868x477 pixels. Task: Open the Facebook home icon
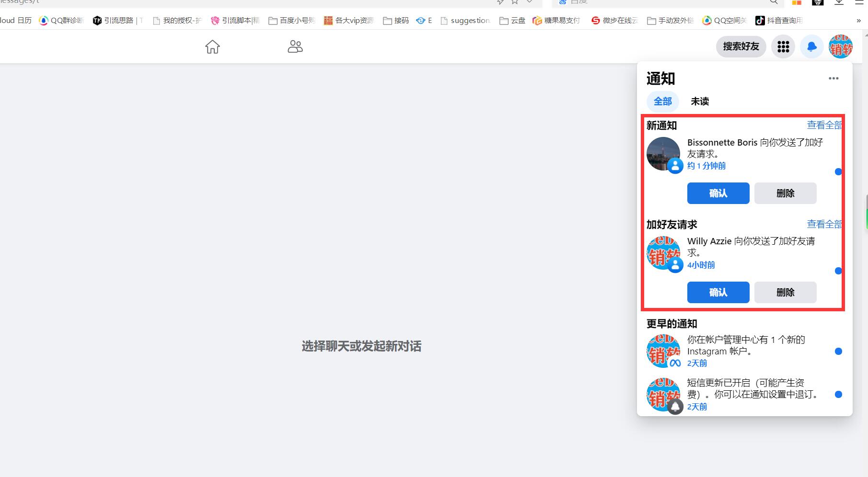pos(212,46)
